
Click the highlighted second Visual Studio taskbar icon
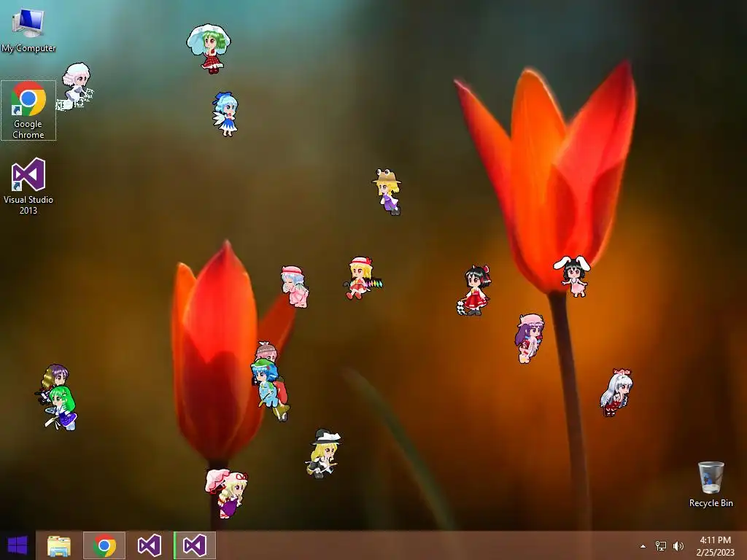click(x=195, y=545)
